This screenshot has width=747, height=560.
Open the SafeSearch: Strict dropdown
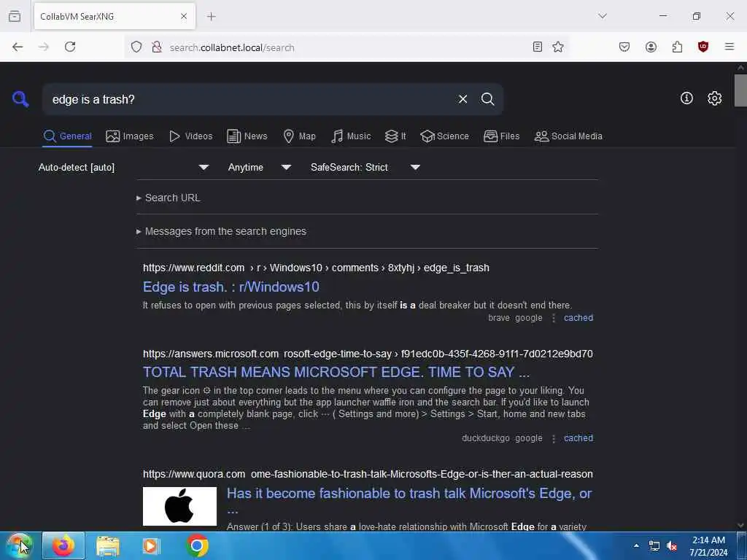(x=365, y=168)
